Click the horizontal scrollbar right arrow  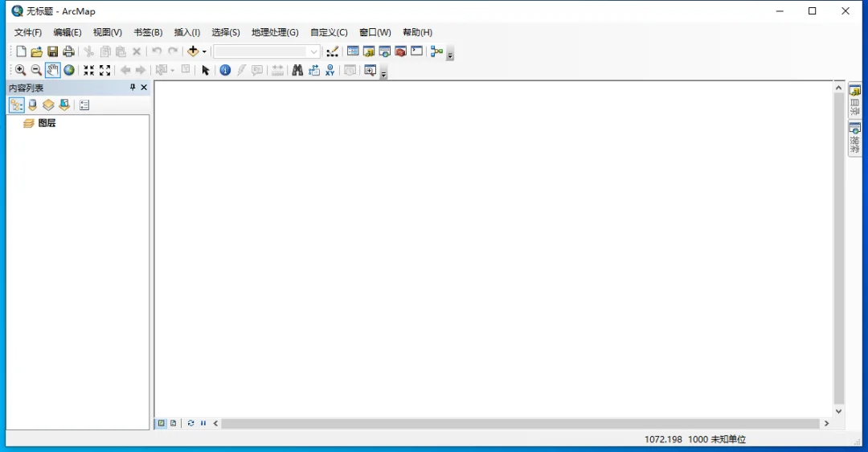pos(826,423)
